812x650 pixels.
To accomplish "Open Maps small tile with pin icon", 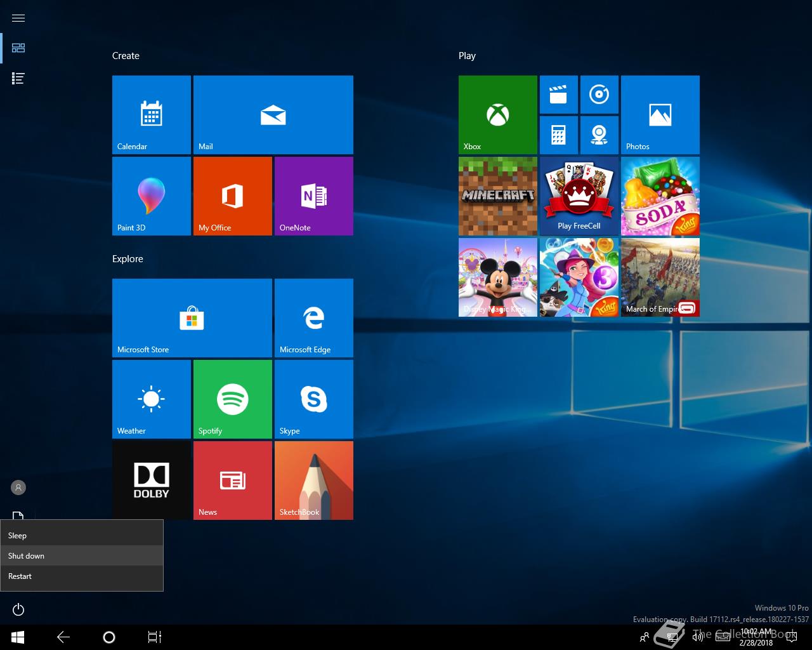I will [x=599, y=135].
